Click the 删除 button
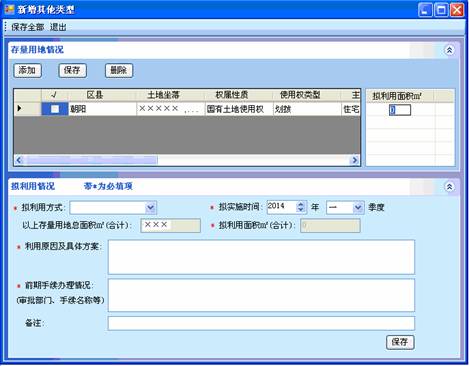The width and height of the screenshot is (469, 366). click(119, 70)
